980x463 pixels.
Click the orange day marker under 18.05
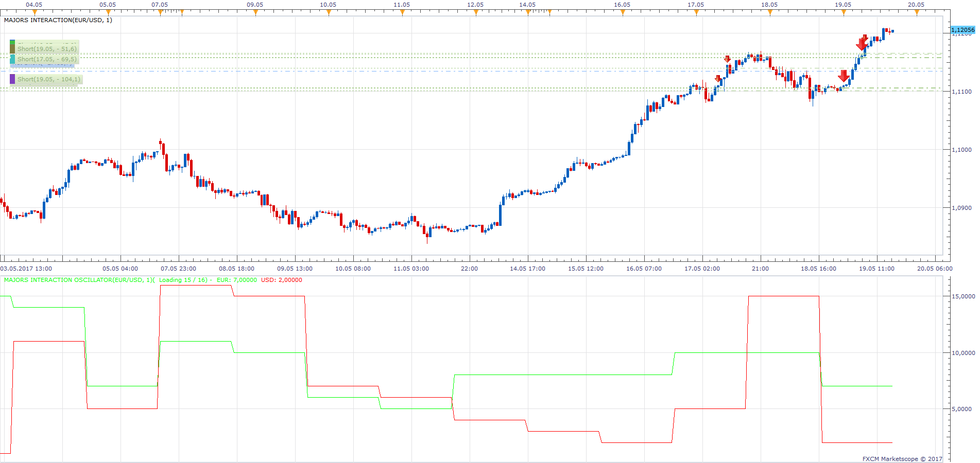pos(770,12)
